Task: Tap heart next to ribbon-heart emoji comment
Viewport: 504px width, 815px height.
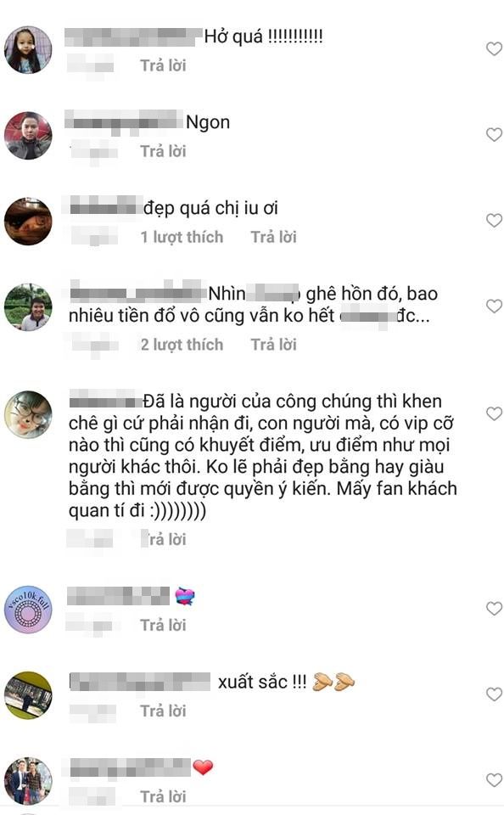Action: [x=494, y=609]
